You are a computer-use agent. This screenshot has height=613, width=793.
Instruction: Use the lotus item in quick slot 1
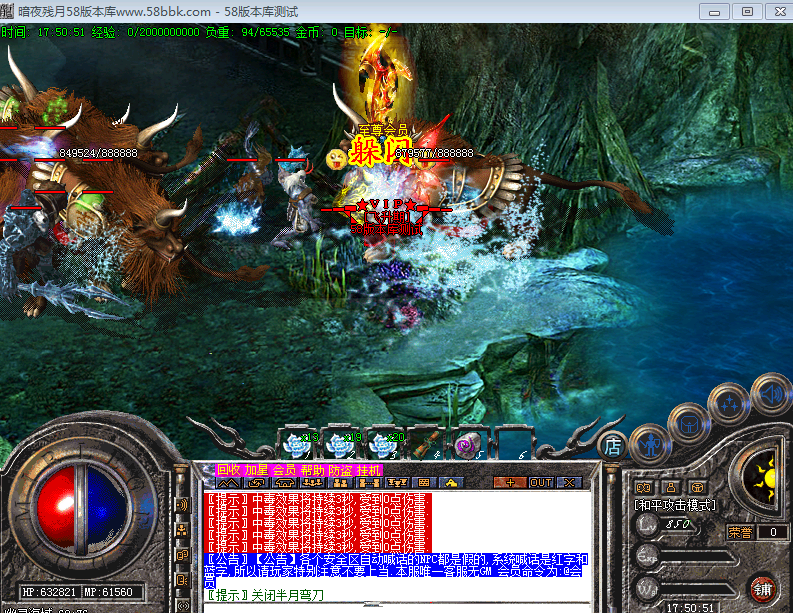297,445
